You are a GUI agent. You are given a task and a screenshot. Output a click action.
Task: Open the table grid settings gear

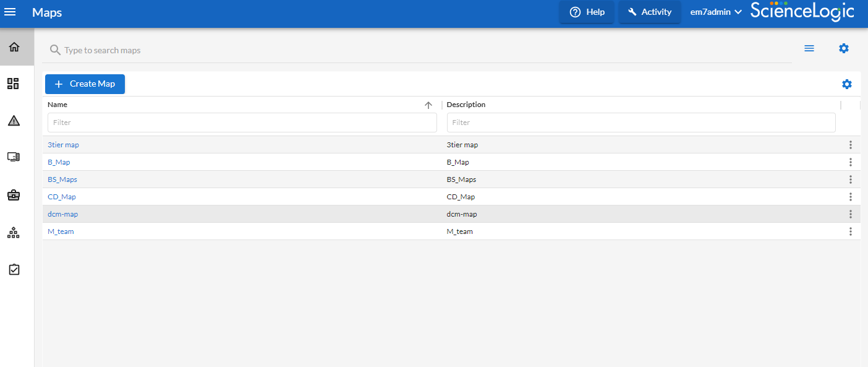coord(846,84)
